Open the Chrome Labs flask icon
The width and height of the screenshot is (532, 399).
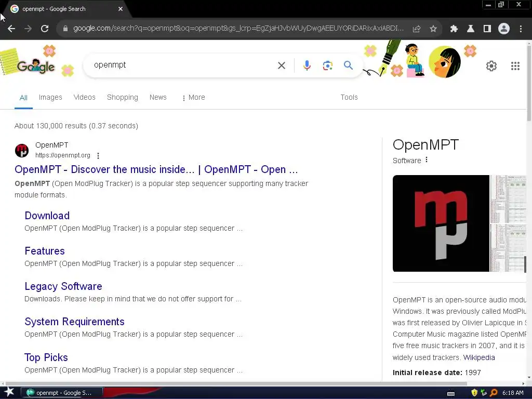(x=471, y=29)
